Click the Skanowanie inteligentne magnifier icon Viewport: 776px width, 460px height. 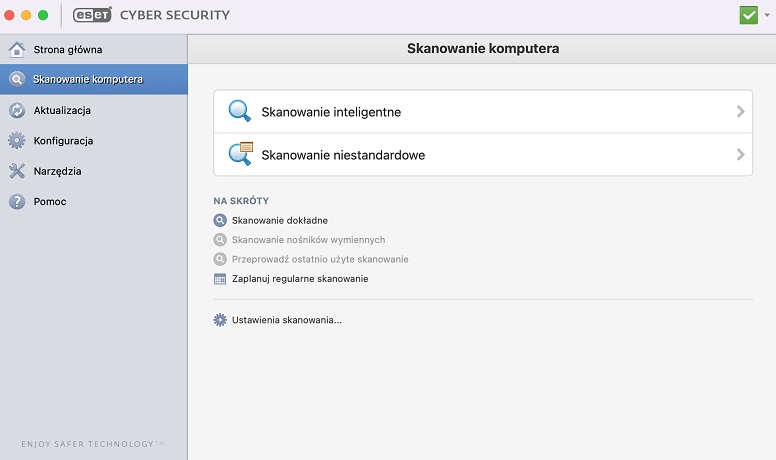tap(240, 112)
